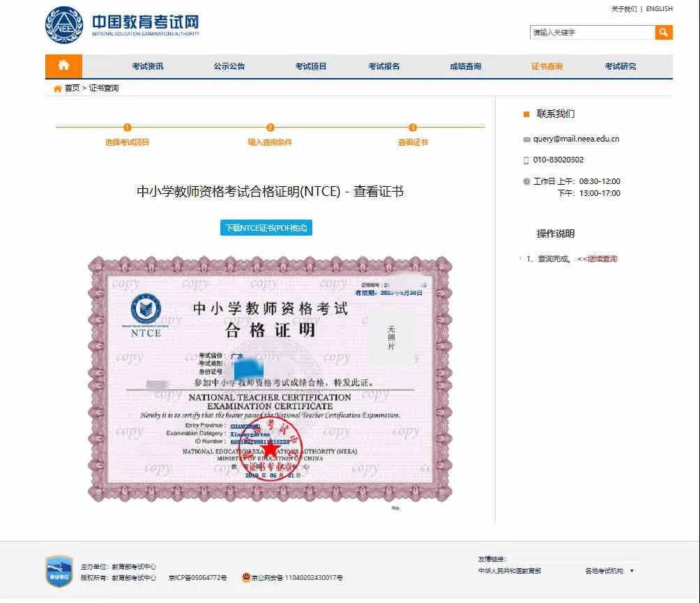The width and height of the screenshot is (700, 603).
Task: Click the clock icon beside 工作日
Action: pos(526,182)
